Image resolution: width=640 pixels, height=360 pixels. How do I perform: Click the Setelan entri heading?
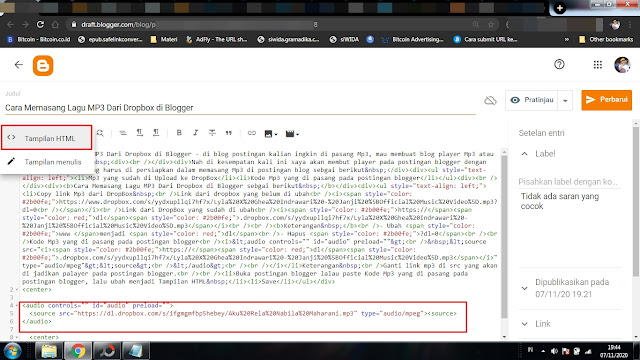click(541, 133)
